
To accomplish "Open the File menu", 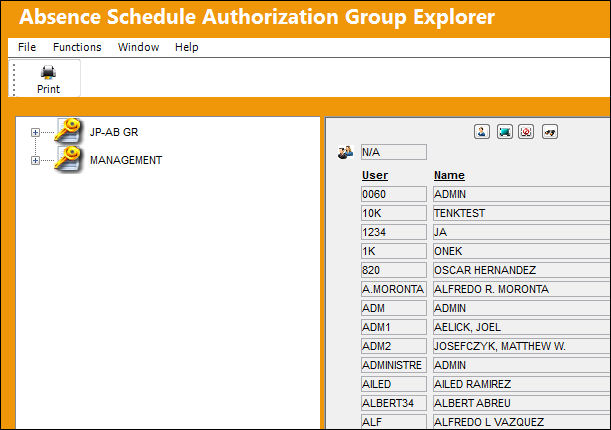I will [27, 47].
